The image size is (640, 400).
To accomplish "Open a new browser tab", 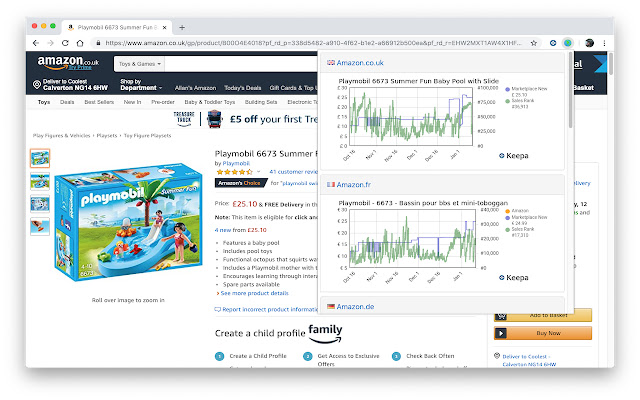I will 182,27.
